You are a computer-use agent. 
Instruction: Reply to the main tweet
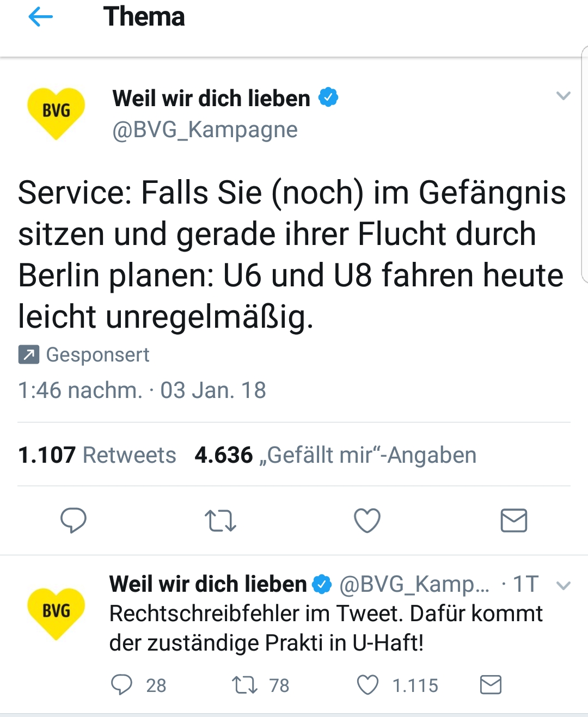pos(73,520)
